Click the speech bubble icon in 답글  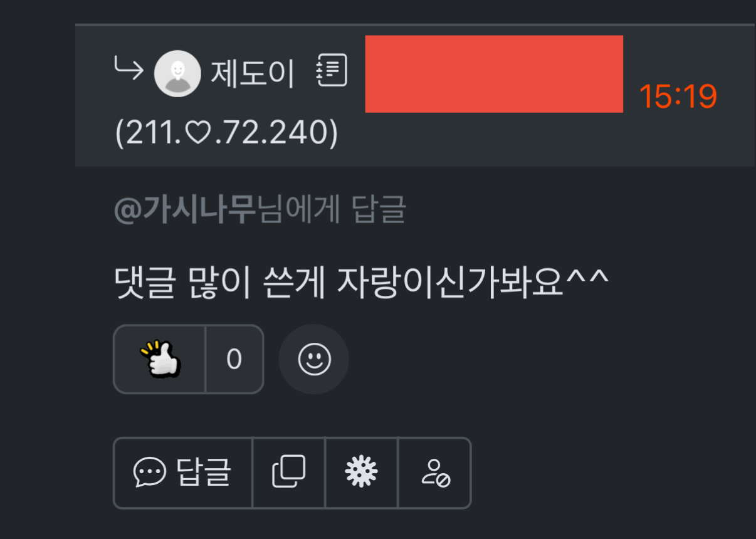click(x=150, y=473)
